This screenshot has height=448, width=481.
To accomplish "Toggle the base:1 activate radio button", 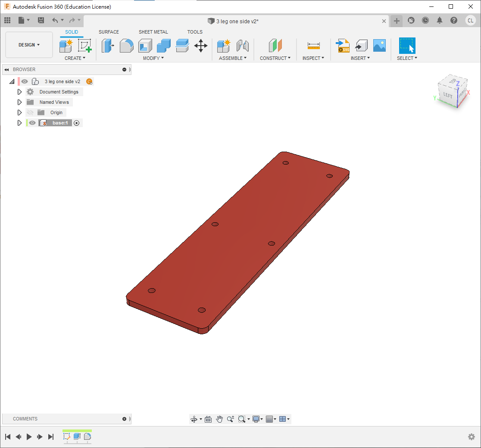I will click(x=77, y=123).
